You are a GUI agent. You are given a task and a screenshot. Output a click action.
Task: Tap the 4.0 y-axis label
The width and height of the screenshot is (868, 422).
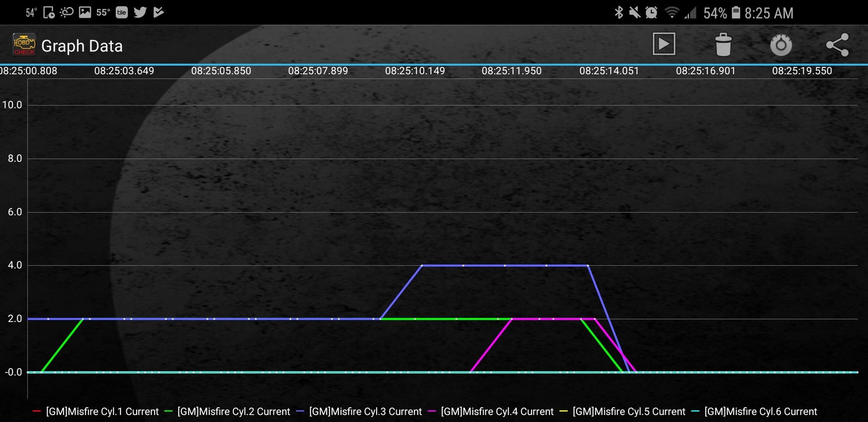click(x=15, y=265)
